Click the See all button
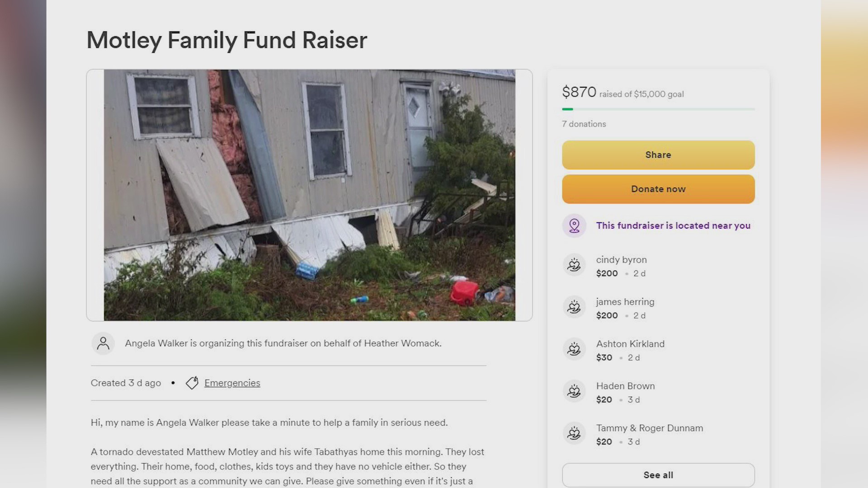 (x=658, y=475)
